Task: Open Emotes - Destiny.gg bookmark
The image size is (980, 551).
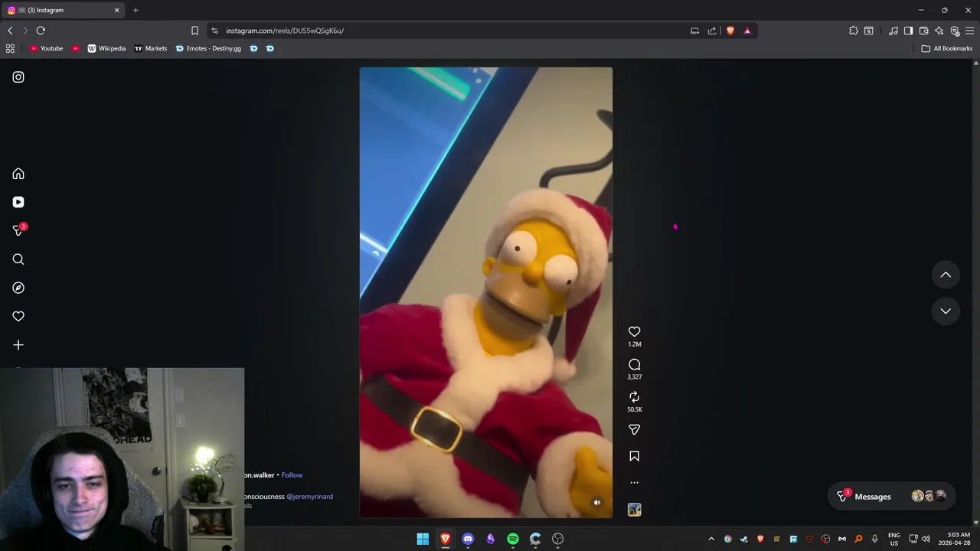Action: pyautogui.click(x=208, y=48)
